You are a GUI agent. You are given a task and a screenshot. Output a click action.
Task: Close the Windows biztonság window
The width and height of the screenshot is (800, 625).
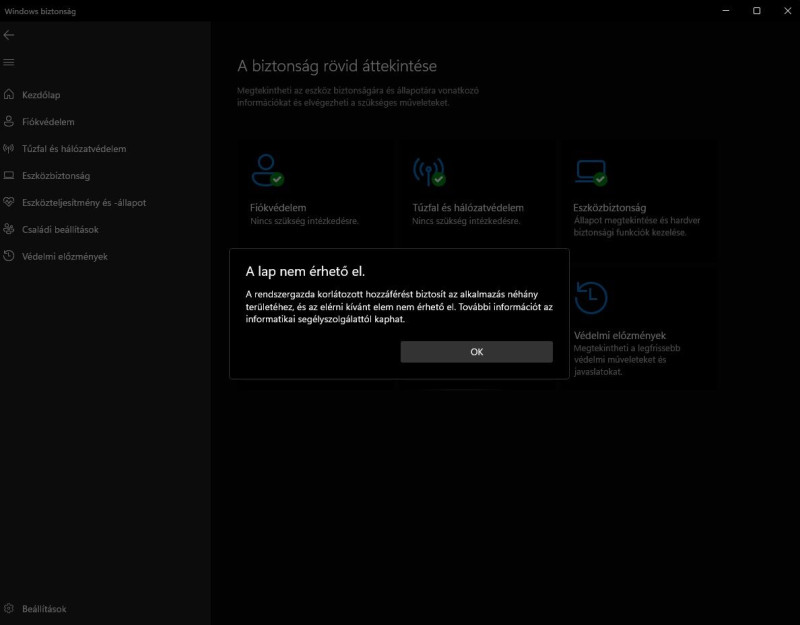click(787, 11)
